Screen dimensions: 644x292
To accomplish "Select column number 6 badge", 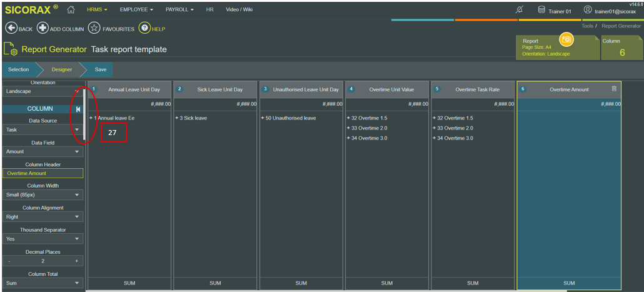I will 523,89.
